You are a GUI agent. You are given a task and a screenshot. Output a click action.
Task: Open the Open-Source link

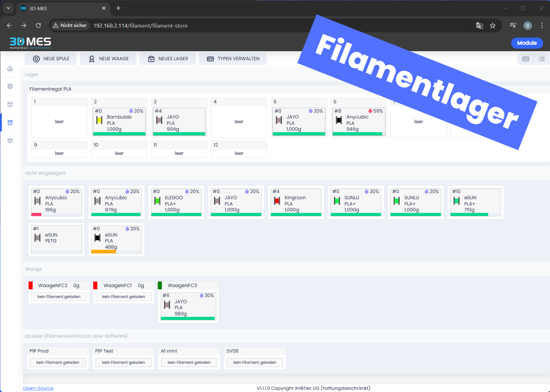pos(38,388)
